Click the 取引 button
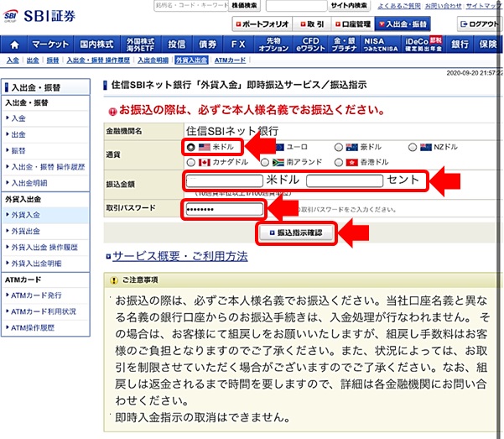This screenshot has width=504, height=439. tap(312, 24)
